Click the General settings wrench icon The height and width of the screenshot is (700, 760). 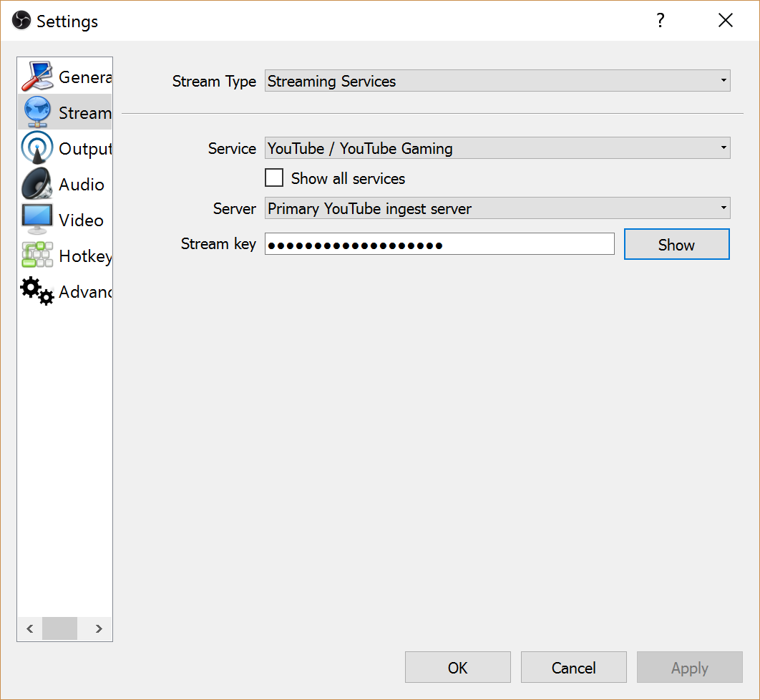pyautogui.click(x=37, y=77)
